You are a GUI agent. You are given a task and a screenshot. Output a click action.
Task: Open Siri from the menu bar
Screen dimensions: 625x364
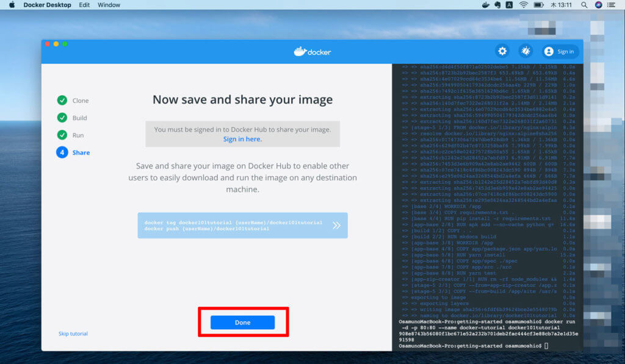[598, 5]
